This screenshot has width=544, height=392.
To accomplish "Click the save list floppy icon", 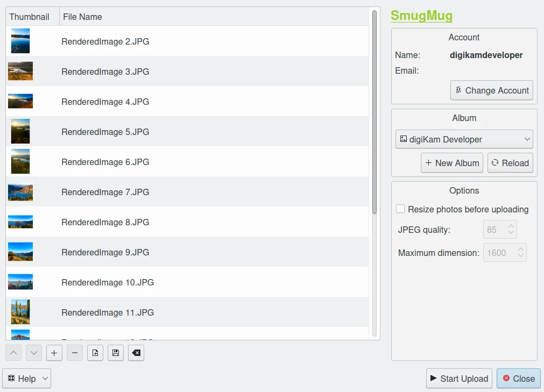I will click(x=116, y=353).
